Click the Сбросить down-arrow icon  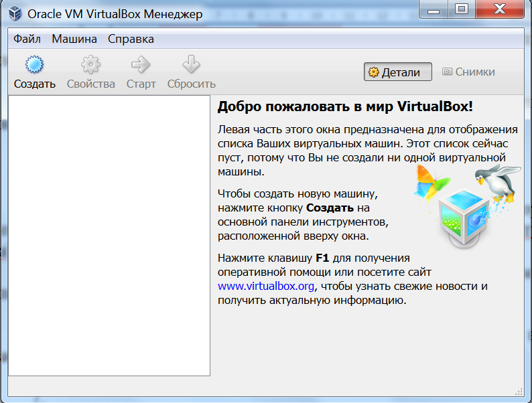pos(191,64)
